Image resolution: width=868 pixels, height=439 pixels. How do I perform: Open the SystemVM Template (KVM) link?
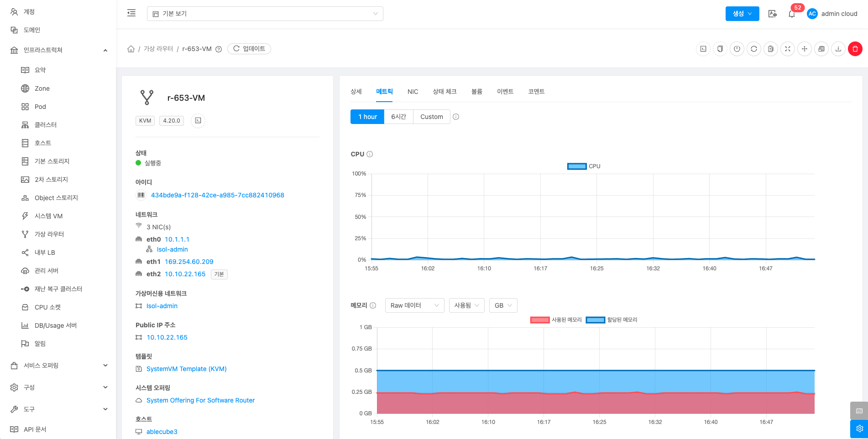coord(186,369)
